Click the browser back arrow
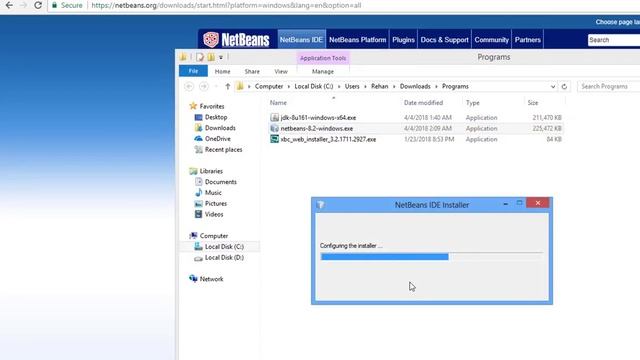 [9, 5]
